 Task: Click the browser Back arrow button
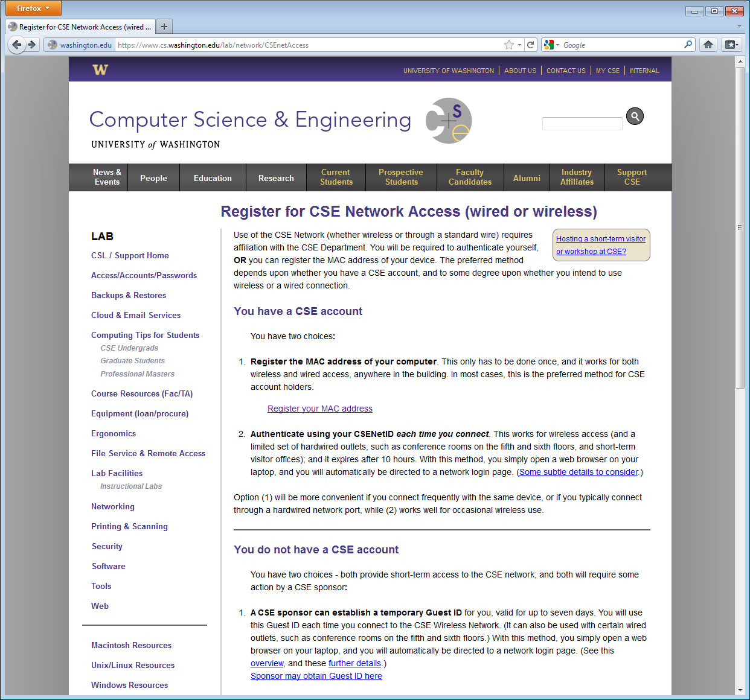pos(16,45)
